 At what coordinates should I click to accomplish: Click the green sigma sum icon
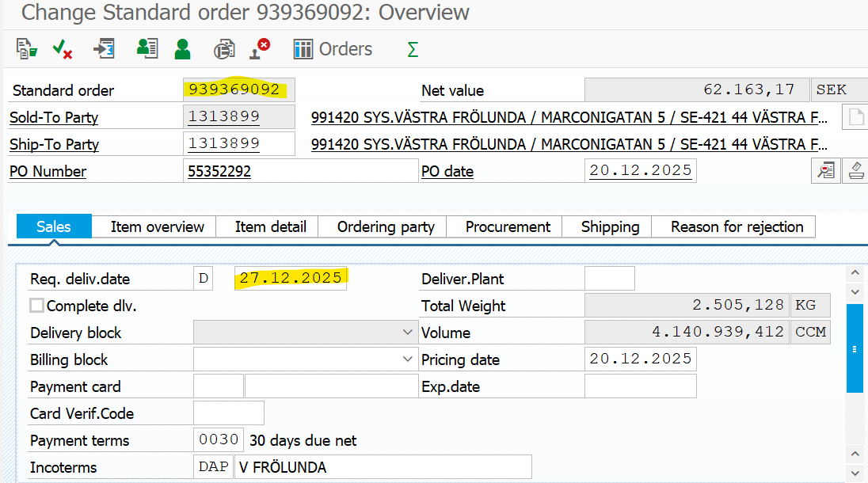click(412, 49)
